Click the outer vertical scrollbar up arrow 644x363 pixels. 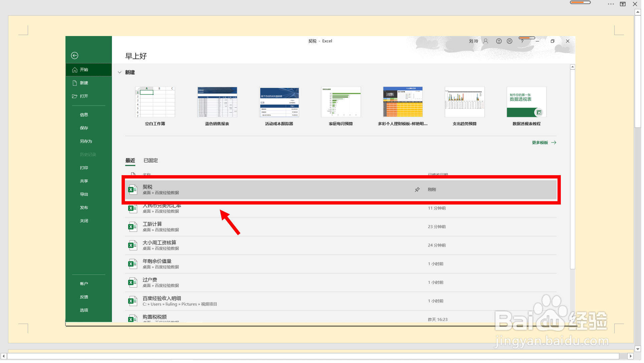[640, 12]
